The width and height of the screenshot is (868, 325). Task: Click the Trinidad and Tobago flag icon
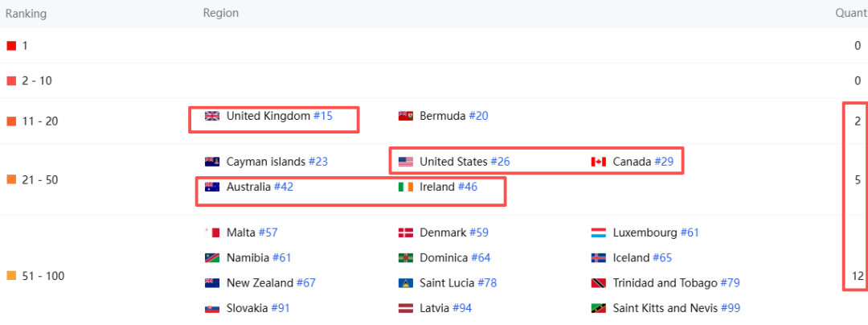pos(599,283)
